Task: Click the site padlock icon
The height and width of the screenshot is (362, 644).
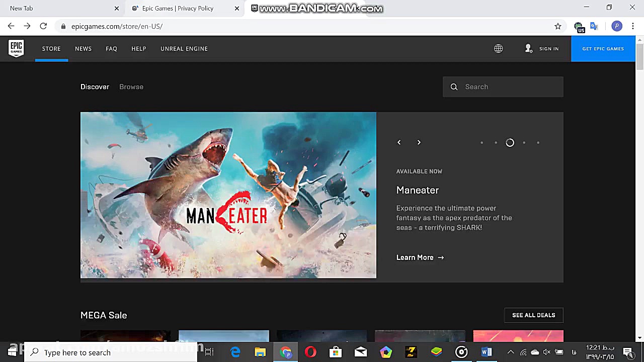Action: pyautogui.click(x=63, y=26)
